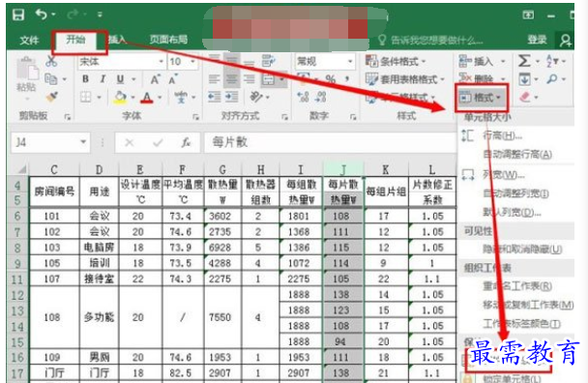Click the Sort and Filter icon
This screenshot has width=588, height=383.
tap(552, 61)
